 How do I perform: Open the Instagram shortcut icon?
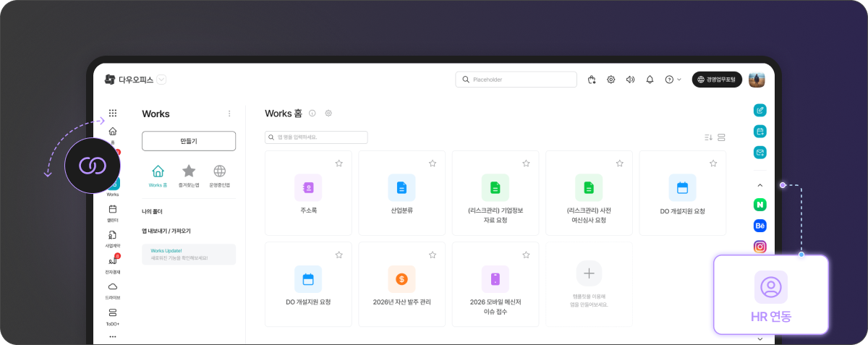(759, 247)
